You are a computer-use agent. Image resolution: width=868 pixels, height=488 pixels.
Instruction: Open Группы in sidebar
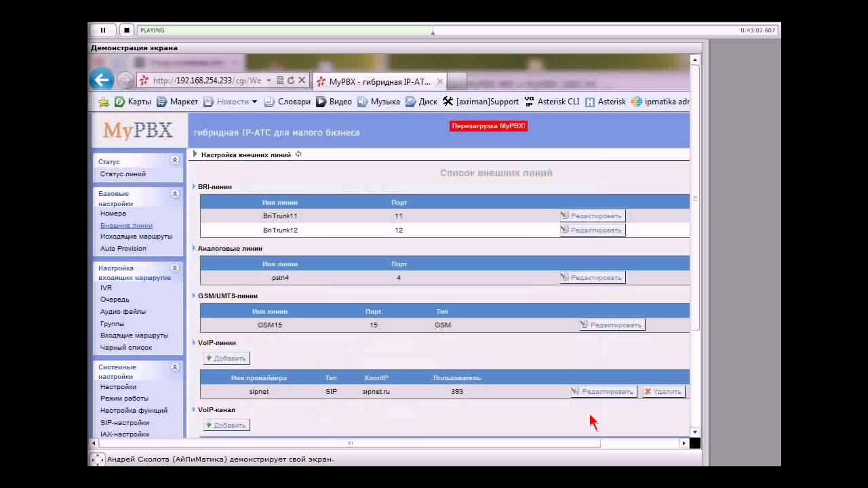(112, 324)
